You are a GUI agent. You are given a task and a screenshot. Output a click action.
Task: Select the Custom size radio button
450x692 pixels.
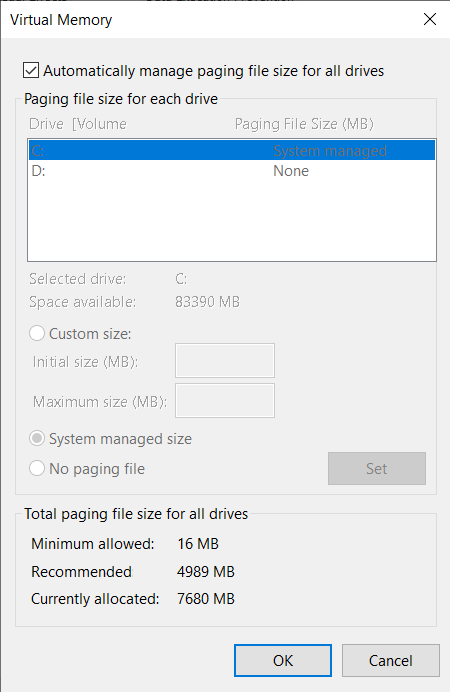click(x=37, y=334)
